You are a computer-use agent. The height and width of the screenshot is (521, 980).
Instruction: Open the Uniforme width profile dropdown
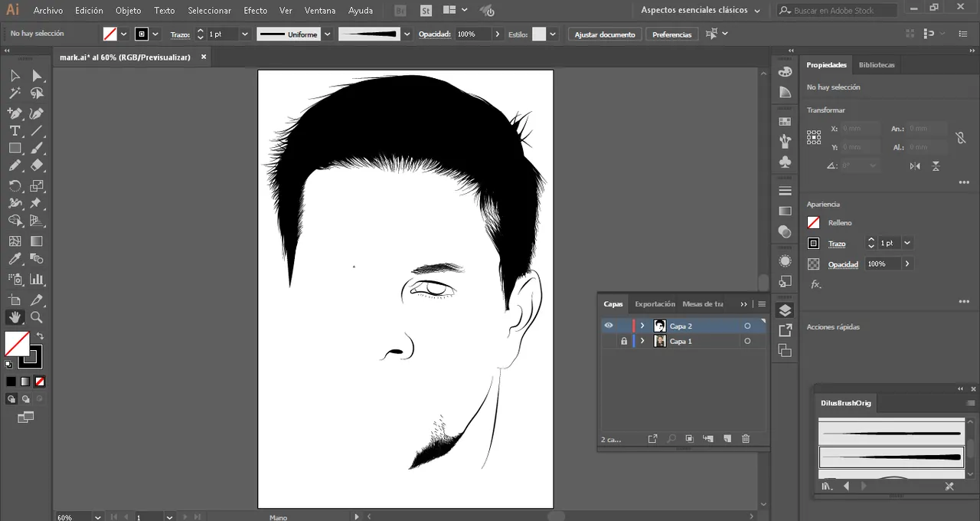pyautogui.click(x=328, y=34)
